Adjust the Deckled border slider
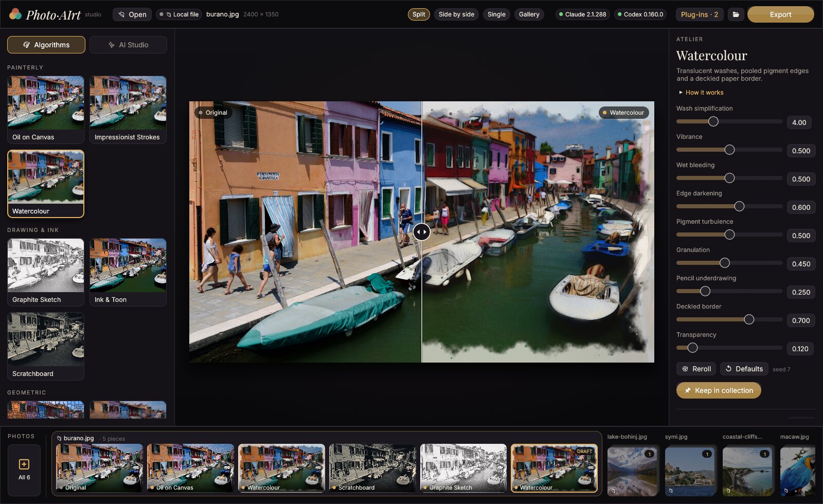Viewport: 823px width, 504px height. tap(729, 319)
